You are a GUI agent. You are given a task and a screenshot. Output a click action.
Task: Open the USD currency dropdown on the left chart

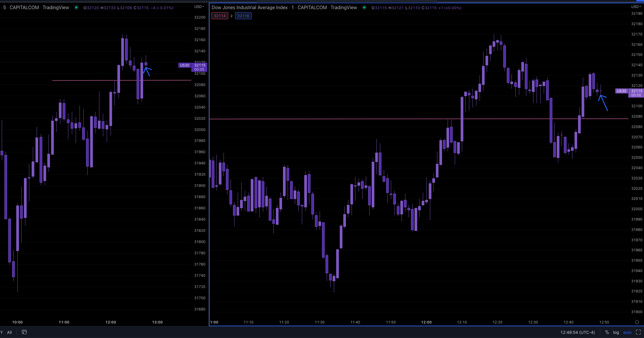(199, 6)
